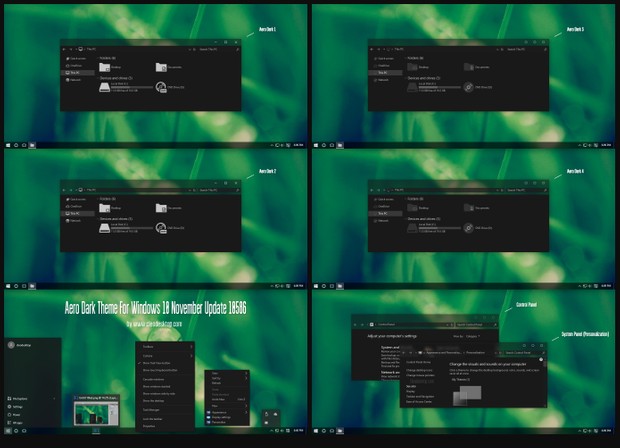Click OneDrive cloud icon in tray overflow popup
Viewport: 620px width, 448px height.
tap(276, 414)
